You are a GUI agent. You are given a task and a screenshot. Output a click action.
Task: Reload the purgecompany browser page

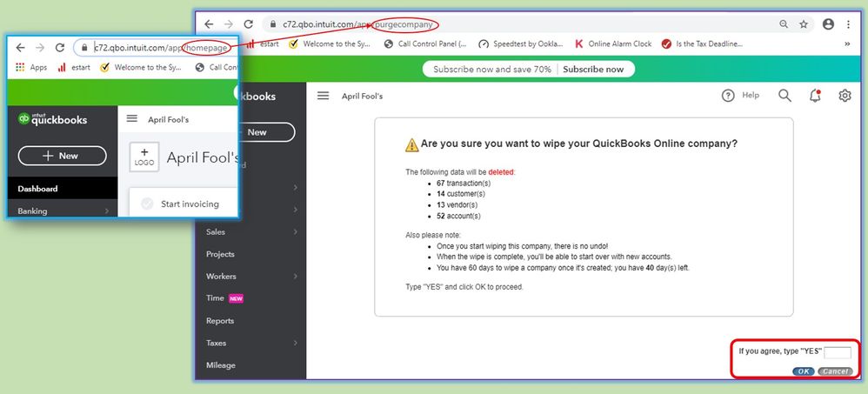[x=249, y=24]
